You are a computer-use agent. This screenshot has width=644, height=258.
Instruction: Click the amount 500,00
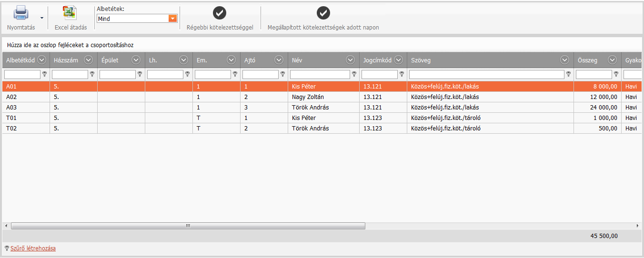coord(608,129)
